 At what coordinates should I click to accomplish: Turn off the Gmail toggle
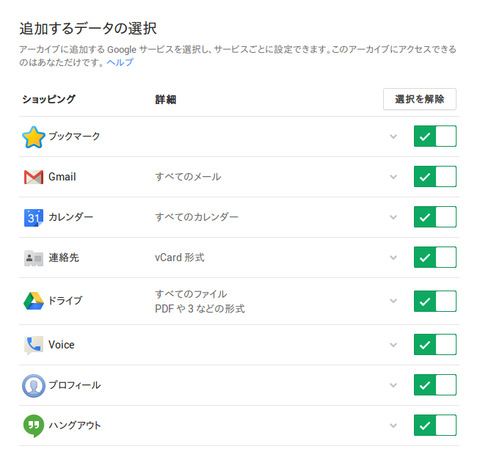click(x=435, y=177)
